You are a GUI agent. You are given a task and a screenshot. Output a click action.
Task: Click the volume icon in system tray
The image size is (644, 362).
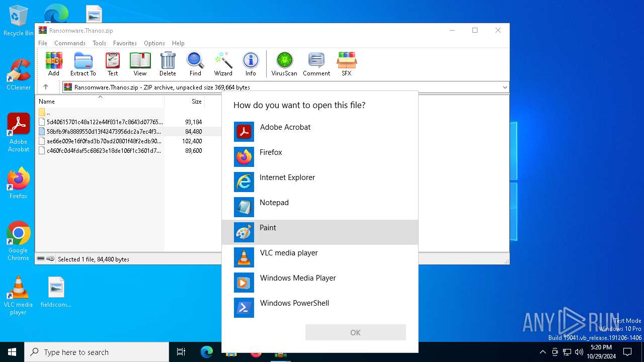(x=579, y=352)
